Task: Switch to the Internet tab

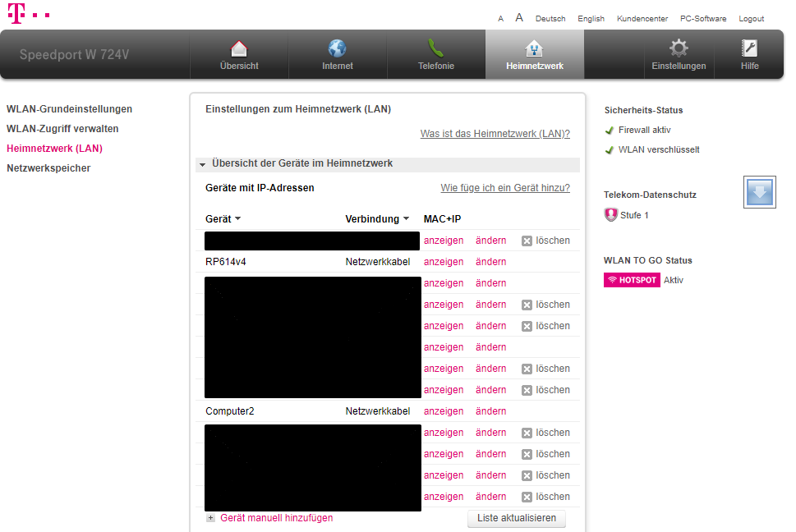Action: (338, 54)
